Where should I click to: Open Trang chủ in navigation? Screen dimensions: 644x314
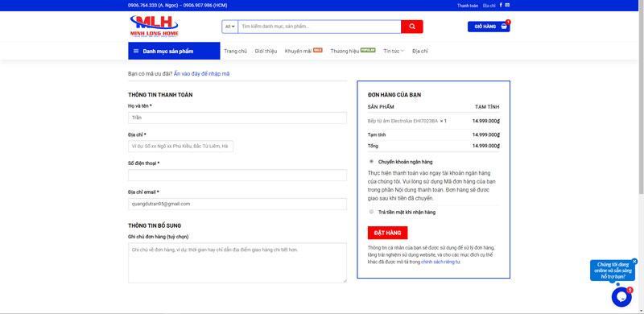click(235, 51)
